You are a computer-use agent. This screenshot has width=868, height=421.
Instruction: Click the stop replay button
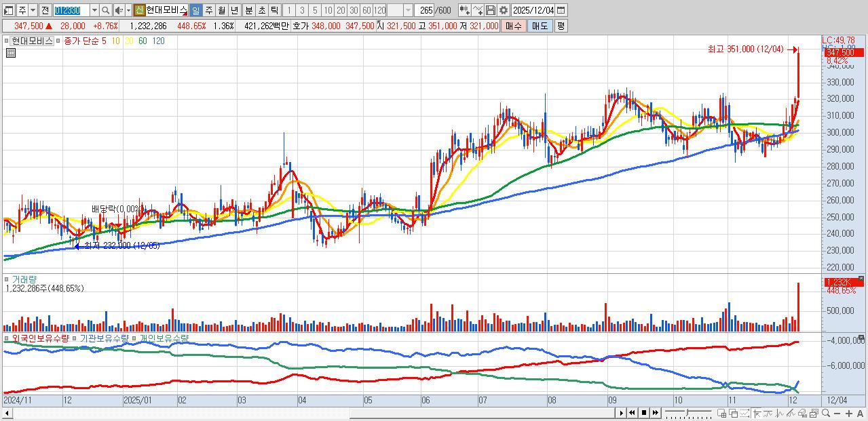[x=644, y=412]
